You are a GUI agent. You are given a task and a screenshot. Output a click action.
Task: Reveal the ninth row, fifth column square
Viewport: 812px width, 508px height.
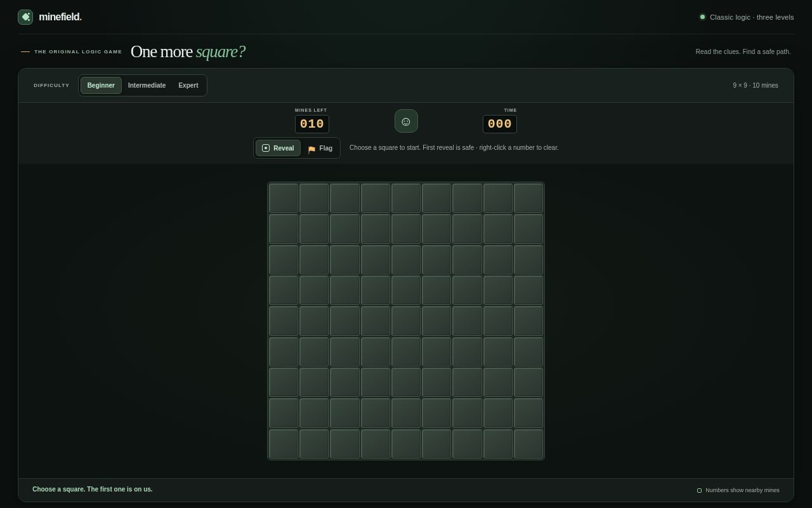pyautogui.click(x=406, y=443)
